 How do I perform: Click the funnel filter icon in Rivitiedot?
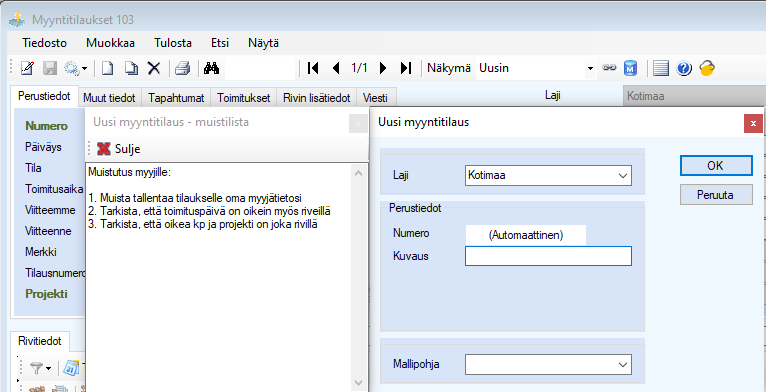[x=36, y=368]
